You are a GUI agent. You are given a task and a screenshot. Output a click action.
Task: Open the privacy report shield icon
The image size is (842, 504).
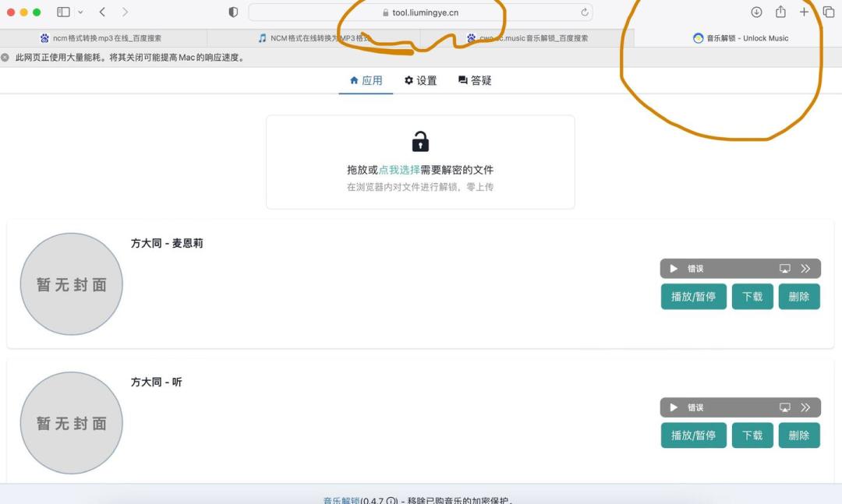point(233,12)
